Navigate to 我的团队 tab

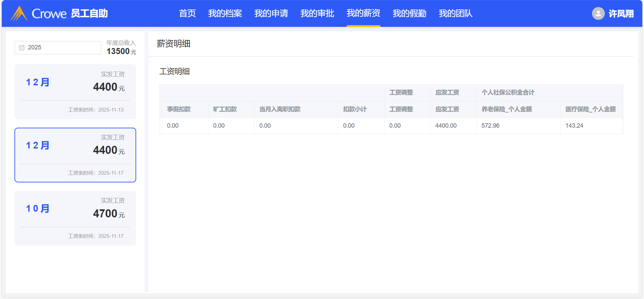(x=455, y=13)
